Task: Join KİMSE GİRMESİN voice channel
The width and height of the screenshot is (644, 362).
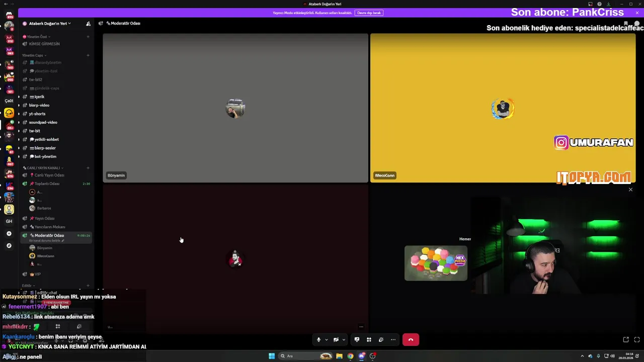Action: 56,44
